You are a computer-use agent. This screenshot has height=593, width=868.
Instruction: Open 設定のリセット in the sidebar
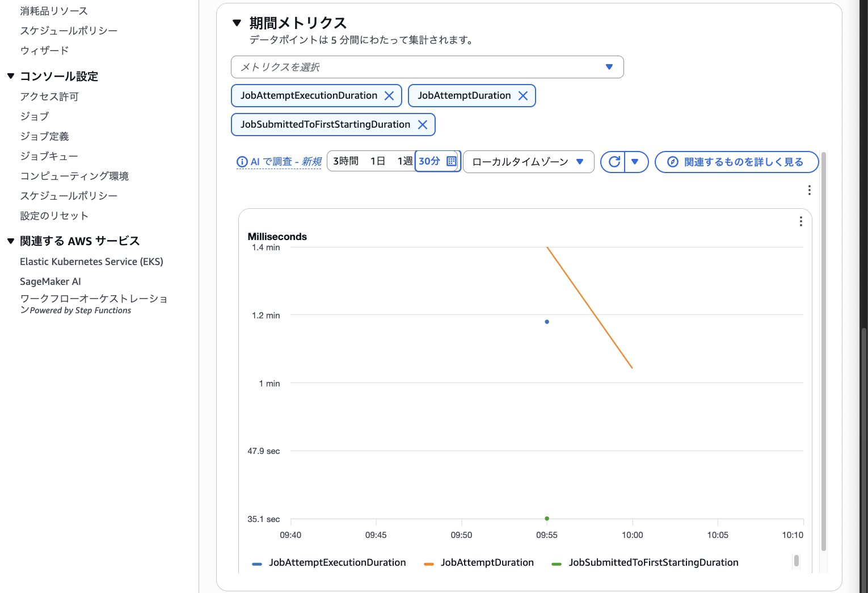click(54, 216)
